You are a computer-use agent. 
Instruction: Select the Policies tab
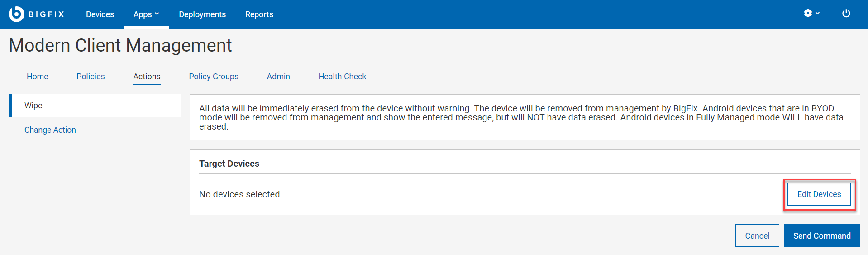[91, 77]
